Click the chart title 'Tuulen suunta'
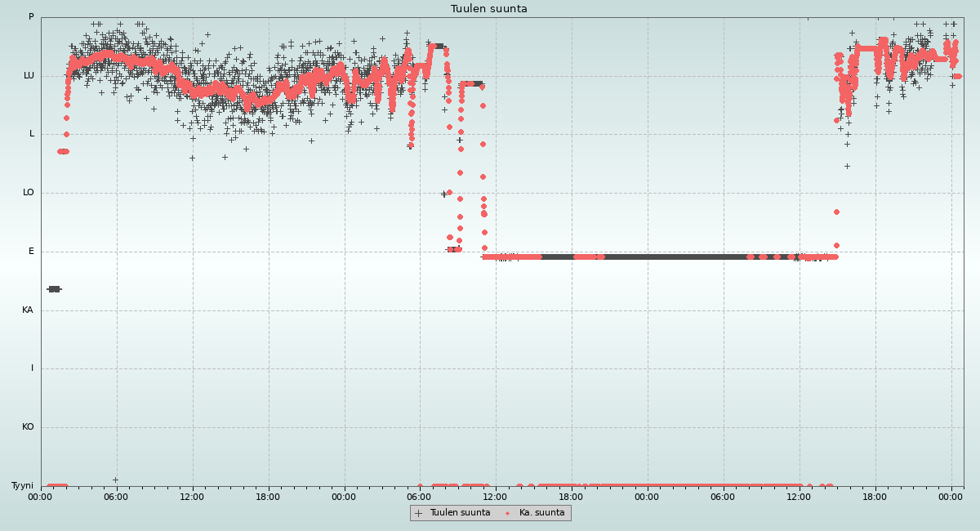Image resolution: width=980 pixels, height=531 pixels. (489, 9)
